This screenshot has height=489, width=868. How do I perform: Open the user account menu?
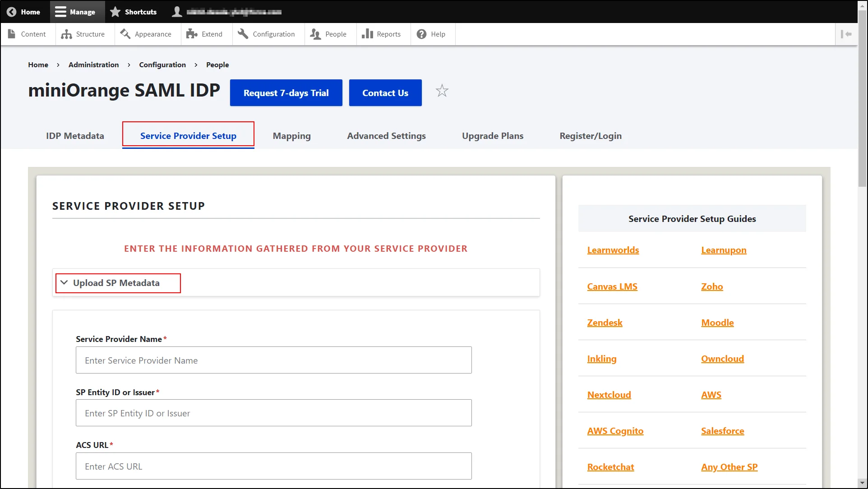227,12
